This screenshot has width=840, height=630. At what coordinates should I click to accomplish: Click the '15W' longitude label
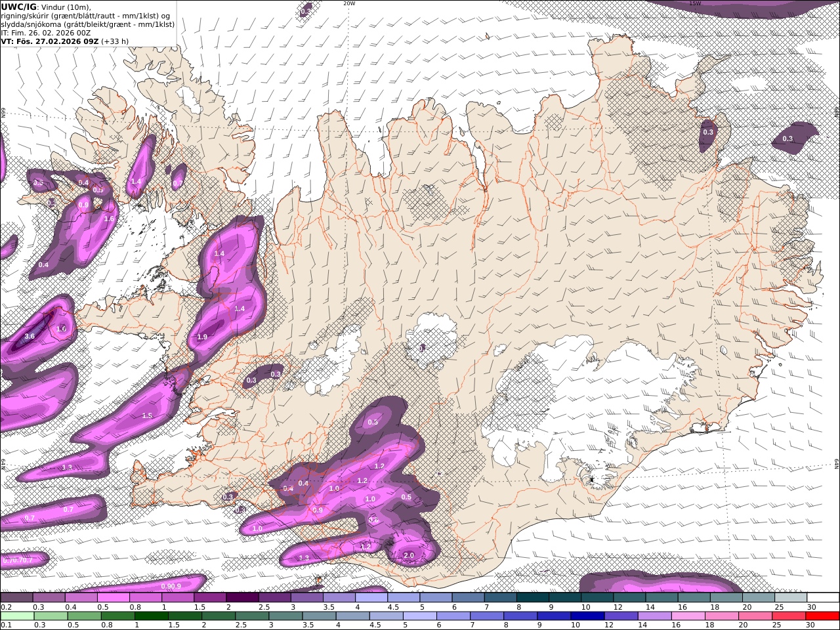696,3
